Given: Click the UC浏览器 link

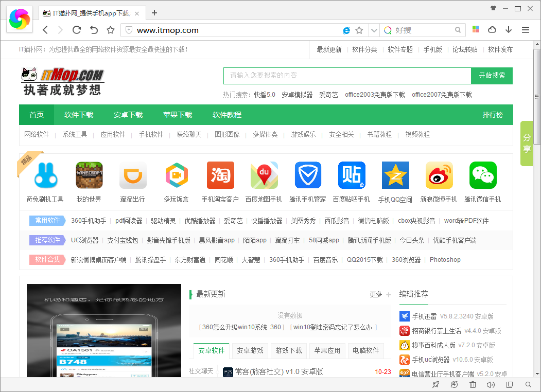Looking at the screenshot, I should [x=84, y=240].
